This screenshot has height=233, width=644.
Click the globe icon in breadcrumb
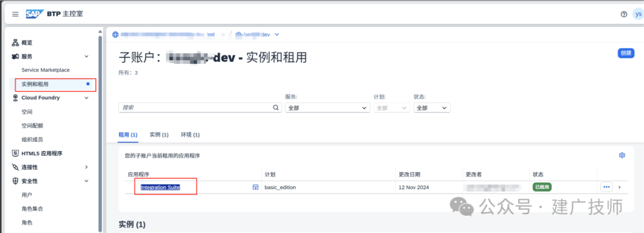coord(115,35)
